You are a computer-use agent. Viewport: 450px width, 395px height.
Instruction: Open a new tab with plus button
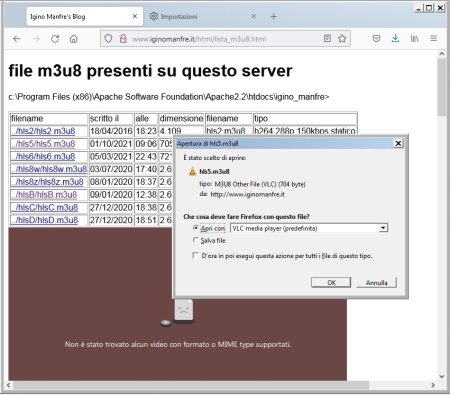point(273,16)
